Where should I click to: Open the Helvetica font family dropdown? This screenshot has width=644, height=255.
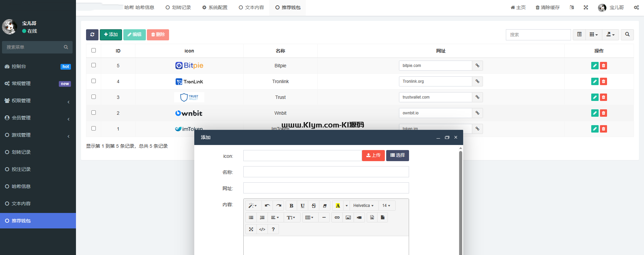pyautogui.click(x=363, y=206)
